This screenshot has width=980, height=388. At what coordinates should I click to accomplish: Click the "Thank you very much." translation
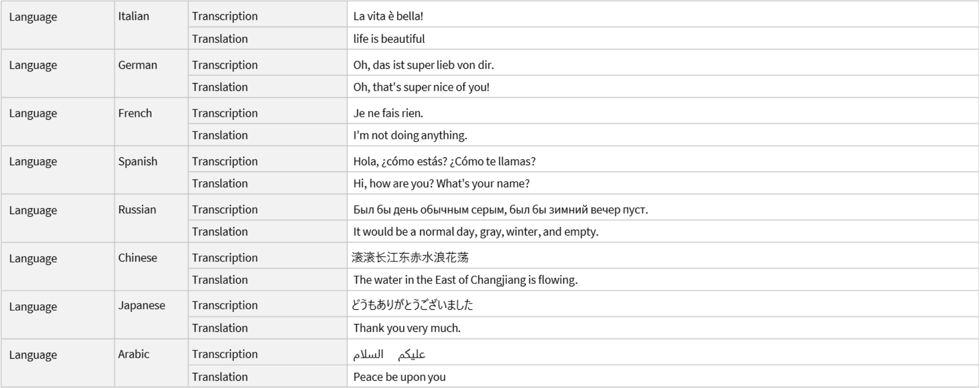pyautogui.click(x=407, y=328)
